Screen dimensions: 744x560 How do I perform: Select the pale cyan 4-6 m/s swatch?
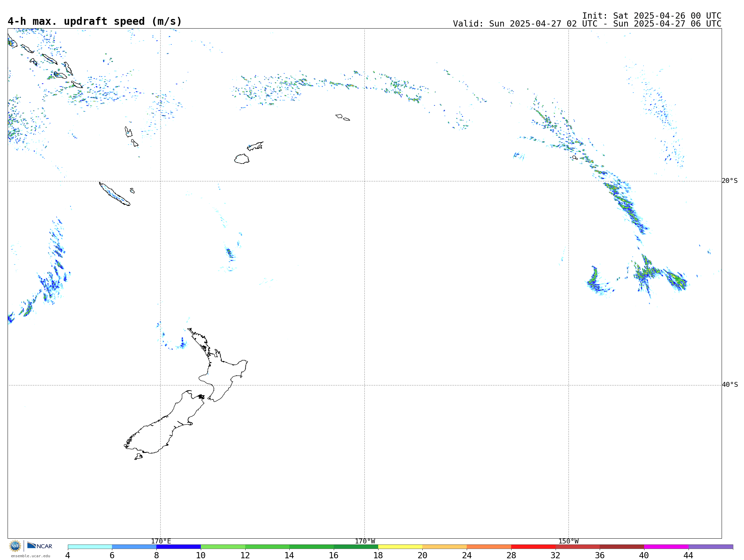pyautogui.click(x=90, y=547)
